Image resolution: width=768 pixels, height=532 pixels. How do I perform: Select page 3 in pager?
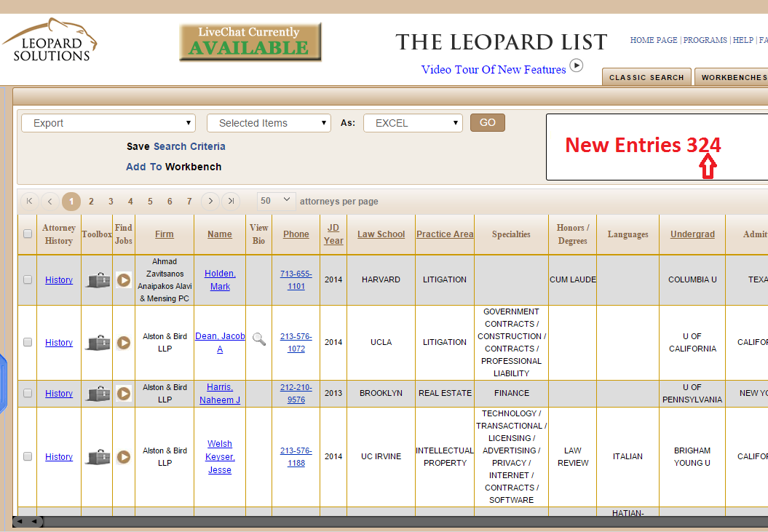point(111,202)
